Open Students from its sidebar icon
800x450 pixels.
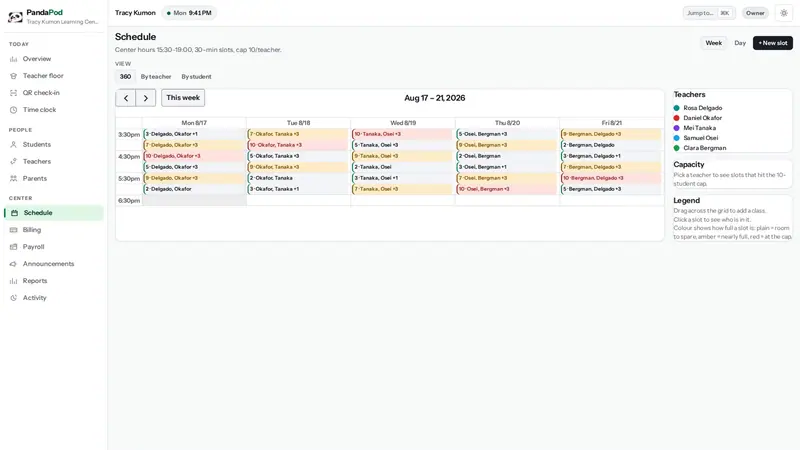pyautogui.click(x=13, y=145)
